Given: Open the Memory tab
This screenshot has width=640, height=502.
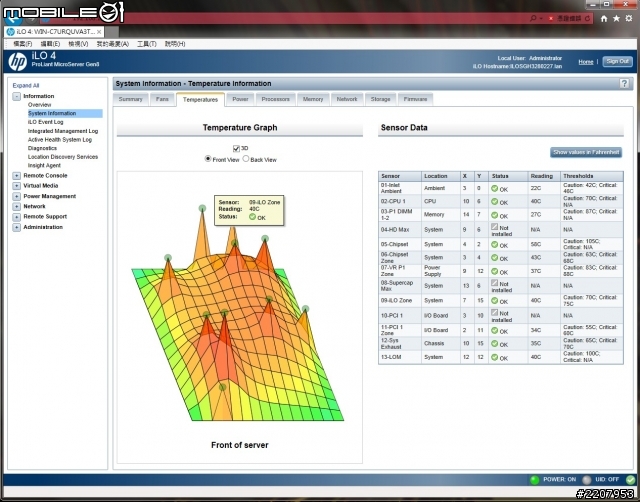Looking at the screenshot, I should point(313,99).
